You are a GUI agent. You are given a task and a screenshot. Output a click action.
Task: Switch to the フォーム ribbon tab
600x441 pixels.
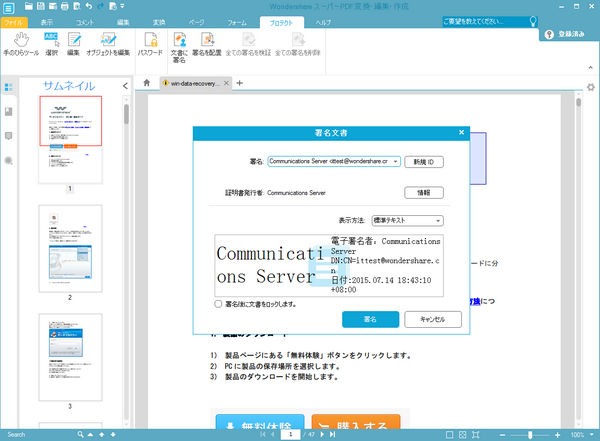coord(237,23)
